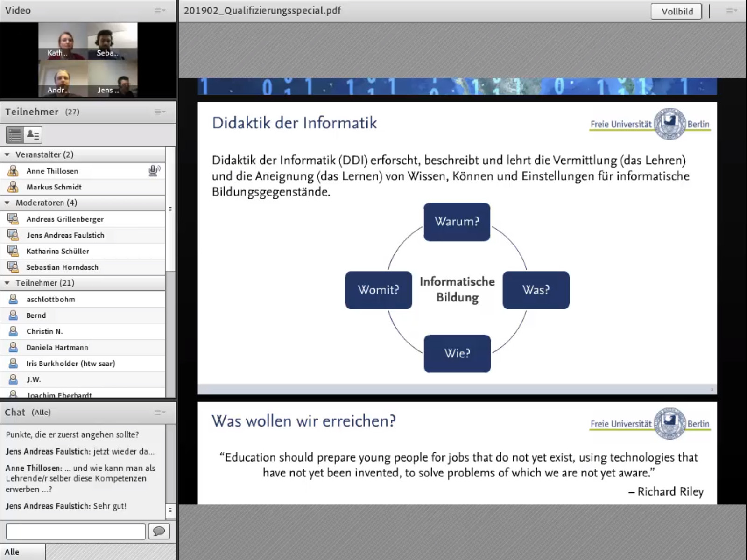Select the Alle chat tab
Viewport: 747px width, 560px height.
(22, 552)
